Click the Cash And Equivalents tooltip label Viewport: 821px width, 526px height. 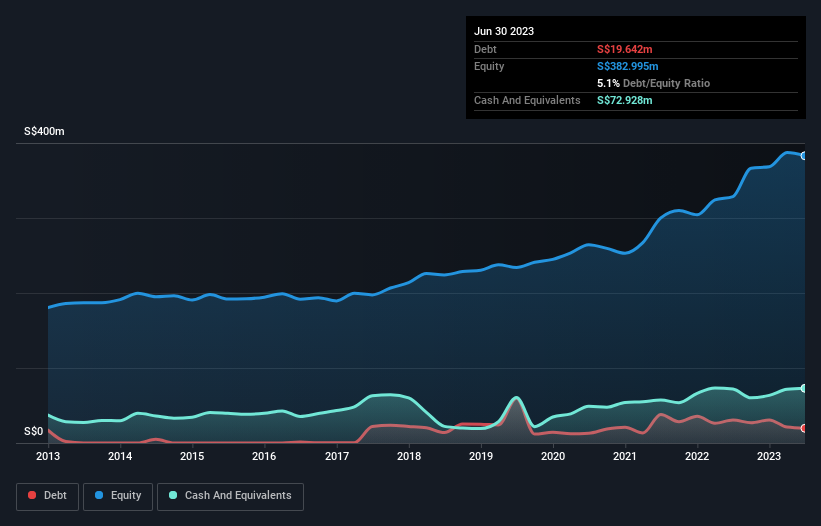click(x=527, y=100)
